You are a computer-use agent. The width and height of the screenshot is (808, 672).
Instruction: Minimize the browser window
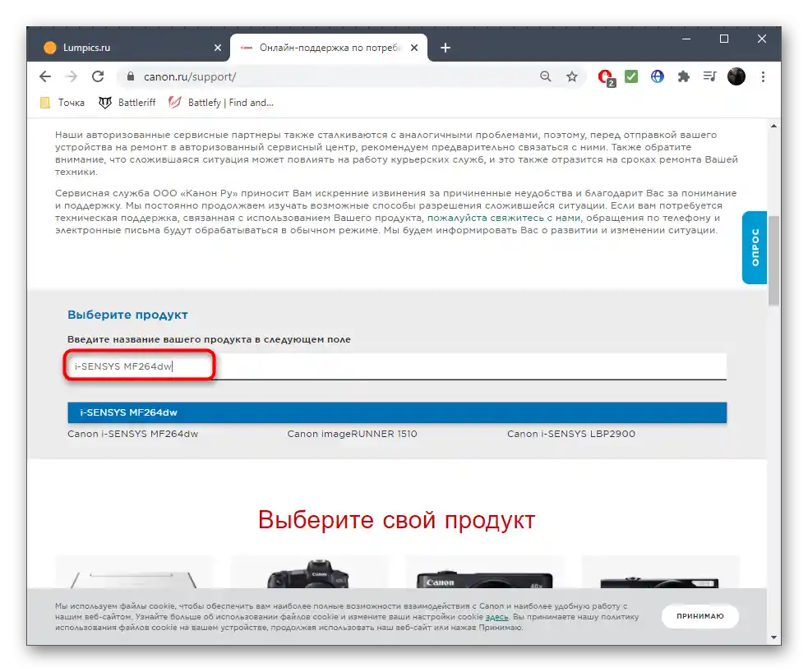(x=686, y=39)
